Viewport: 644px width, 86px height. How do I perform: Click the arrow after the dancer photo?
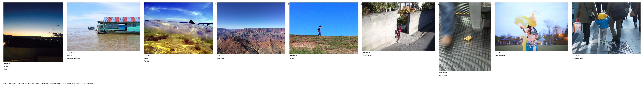click(x=570, y=4)
